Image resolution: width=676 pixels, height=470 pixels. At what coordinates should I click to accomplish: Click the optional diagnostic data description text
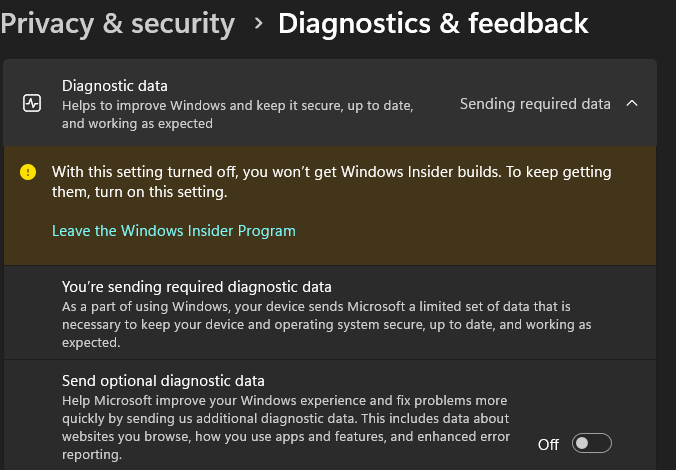(x=285, y=418)
